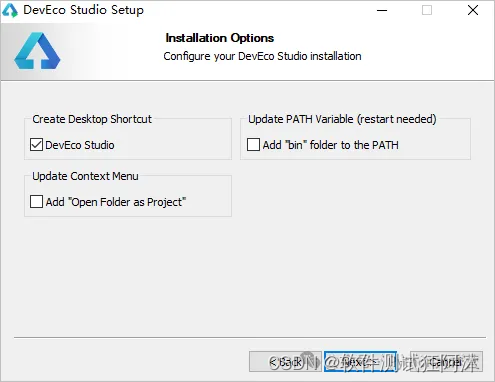
Task: Click the grayed-out maximize window button
Action: 427,10
